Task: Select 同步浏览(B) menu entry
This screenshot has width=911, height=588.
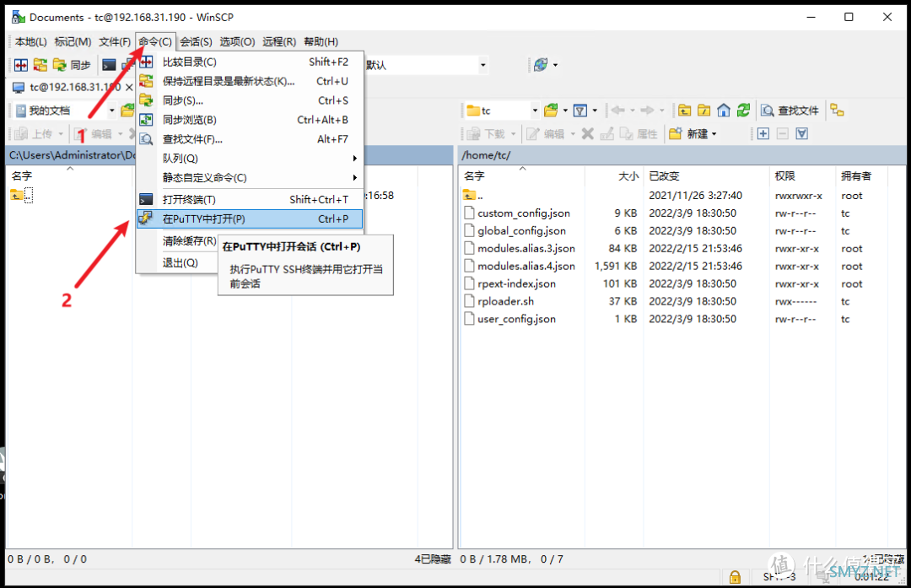Action: [x=250, y=120]
